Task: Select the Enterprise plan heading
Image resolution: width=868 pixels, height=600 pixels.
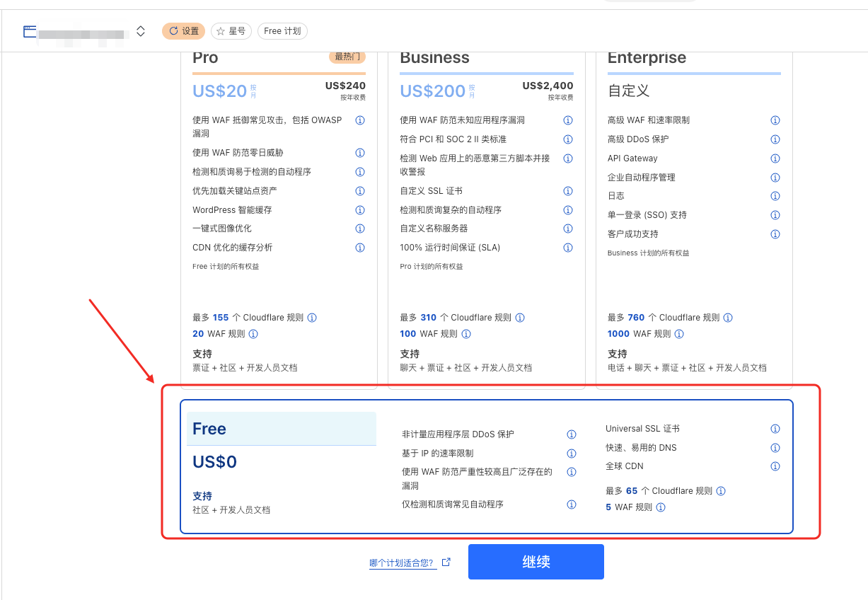Action: pyautogui.click(x=647, y=58)
